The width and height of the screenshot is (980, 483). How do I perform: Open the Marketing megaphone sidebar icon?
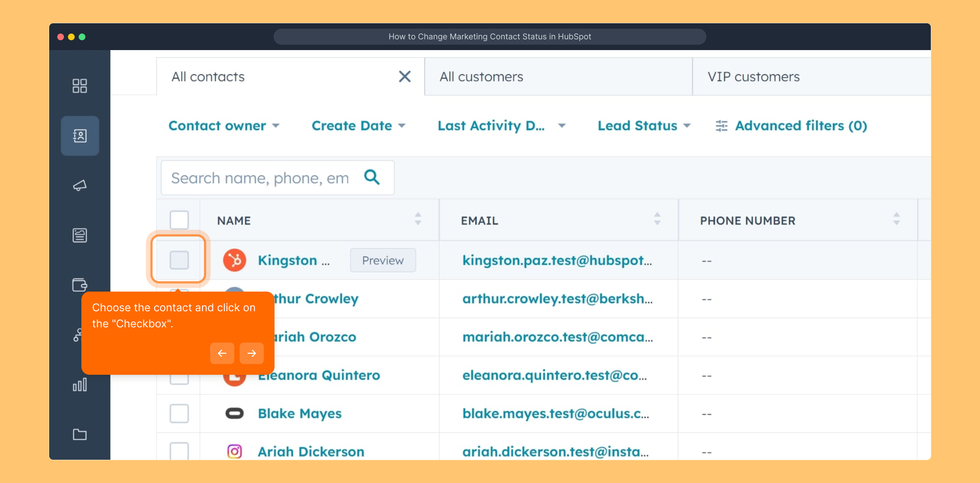80,186
